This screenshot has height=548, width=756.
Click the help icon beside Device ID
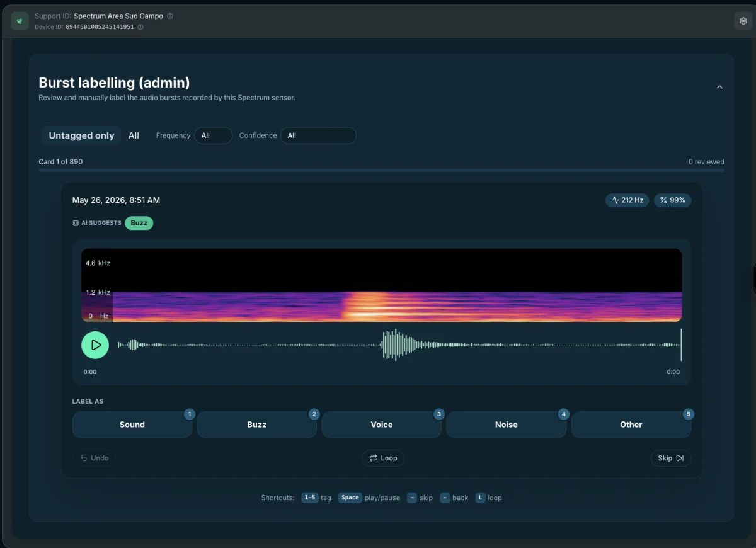(x=140, y=27)
